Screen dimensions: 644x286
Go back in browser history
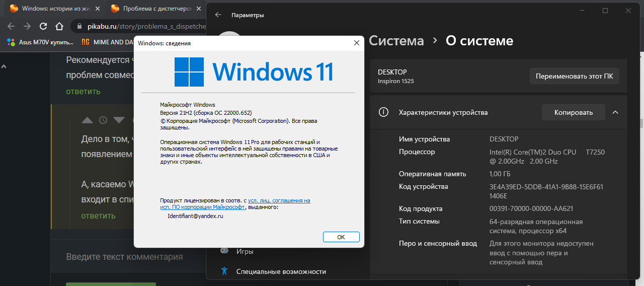11,26
